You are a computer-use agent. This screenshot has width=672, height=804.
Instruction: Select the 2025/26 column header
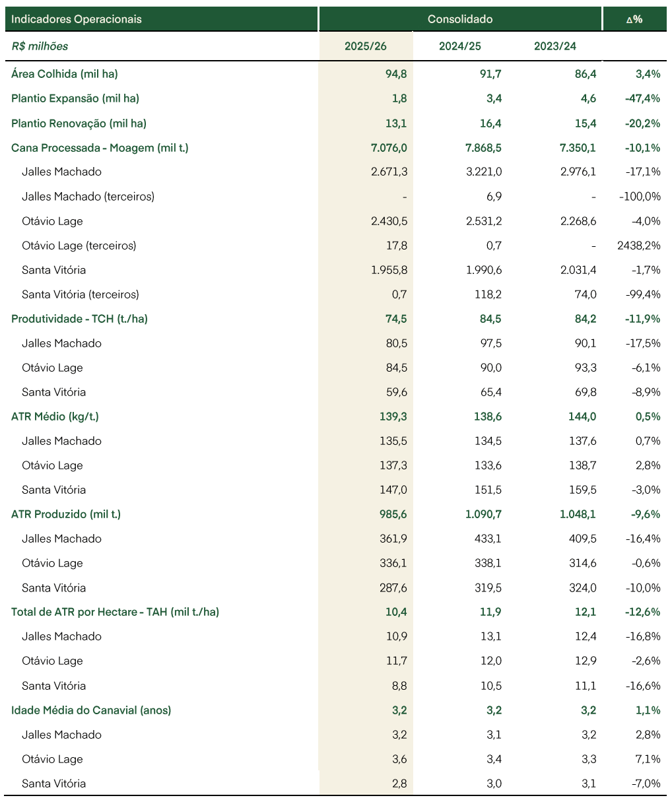click(x=366, y=46)
